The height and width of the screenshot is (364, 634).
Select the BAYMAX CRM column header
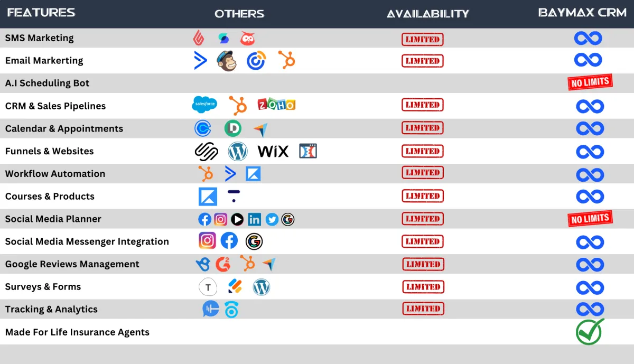pos(582,13)
